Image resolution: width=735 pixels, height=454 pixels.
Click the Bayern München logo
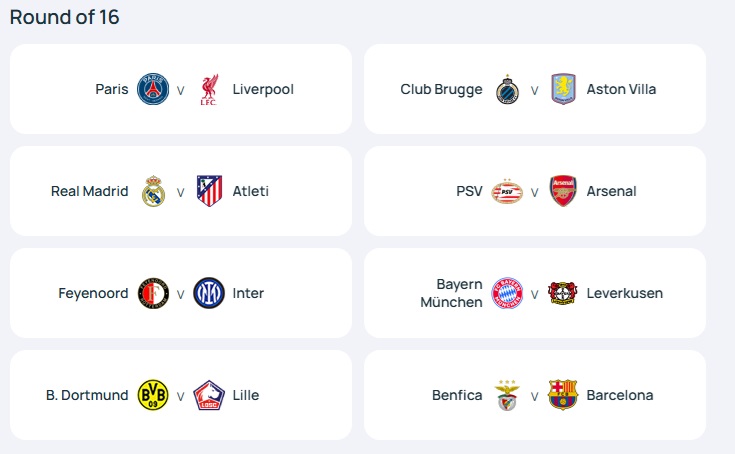pyautogui.click(x=507, y=293)
